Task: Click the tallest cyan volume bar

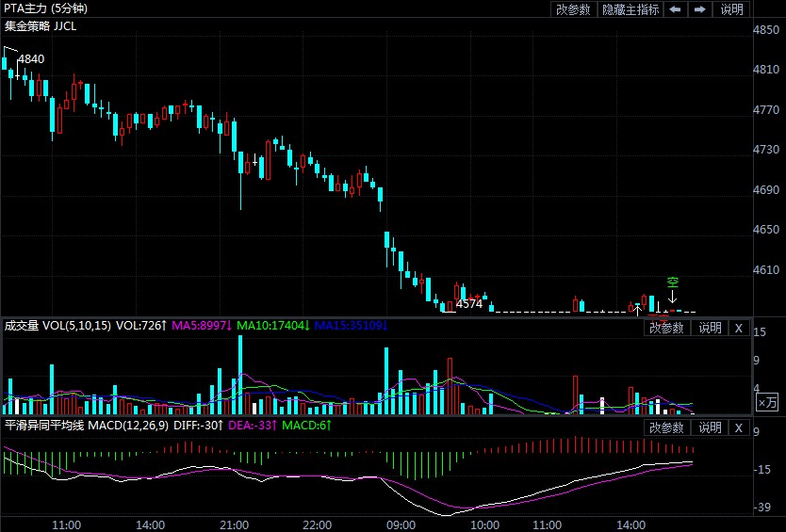Action: [x=240, y=375]
